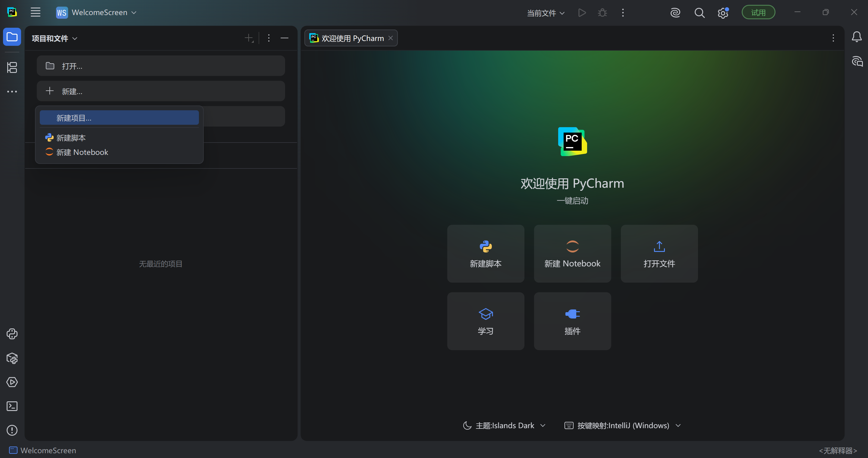868x458 pixels.
Task: Click the 新建脚本 welcome card
Action: pyautogui.click(x=486, y=254)
